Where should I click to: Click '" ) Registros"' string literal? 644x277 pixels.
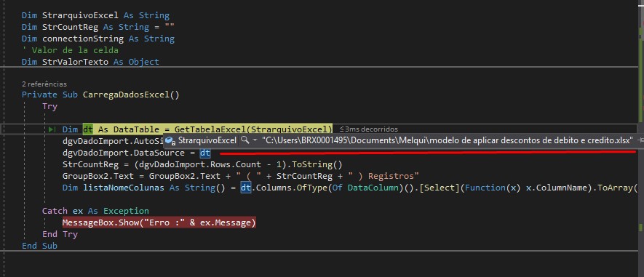pos(384,177)
